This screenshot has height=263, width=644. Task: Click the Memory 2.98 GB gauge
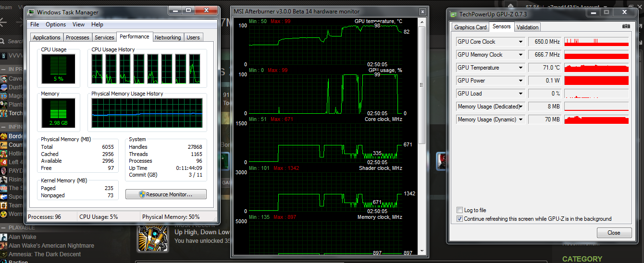click(58, 113)
